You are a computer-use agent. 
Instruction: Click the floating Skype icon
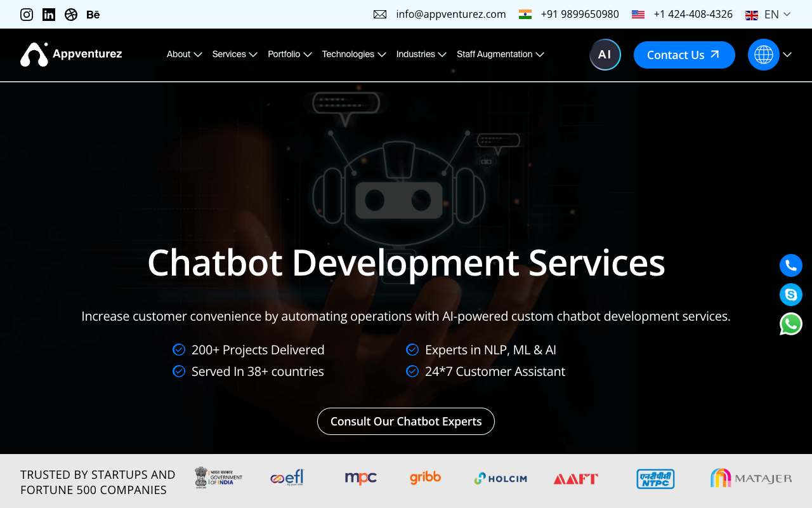[x=791, y=295]
